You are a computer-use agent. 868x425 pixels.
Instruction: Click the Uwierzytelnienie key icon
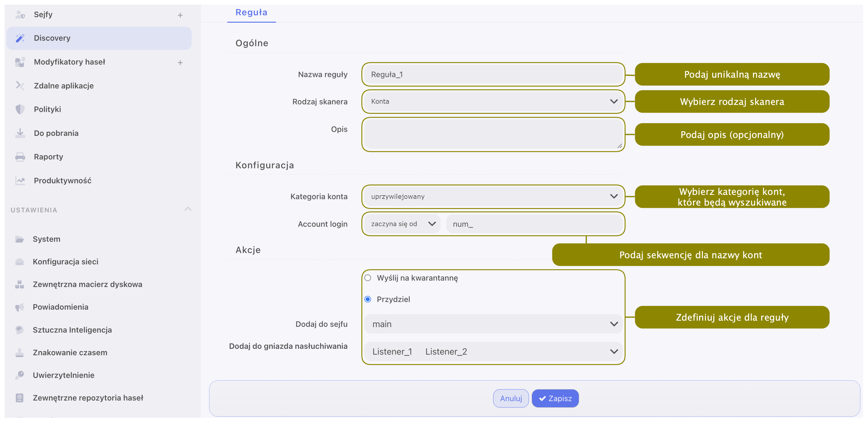coord(20,375)
